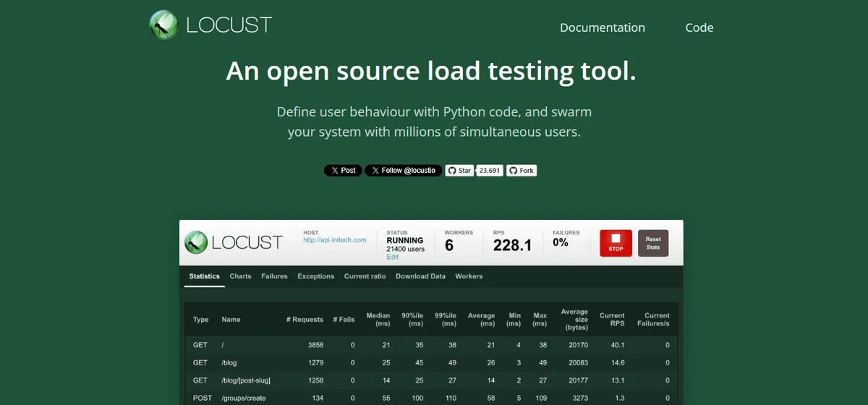
Task: Click the Reset Stats button
Action: point(652,243)
